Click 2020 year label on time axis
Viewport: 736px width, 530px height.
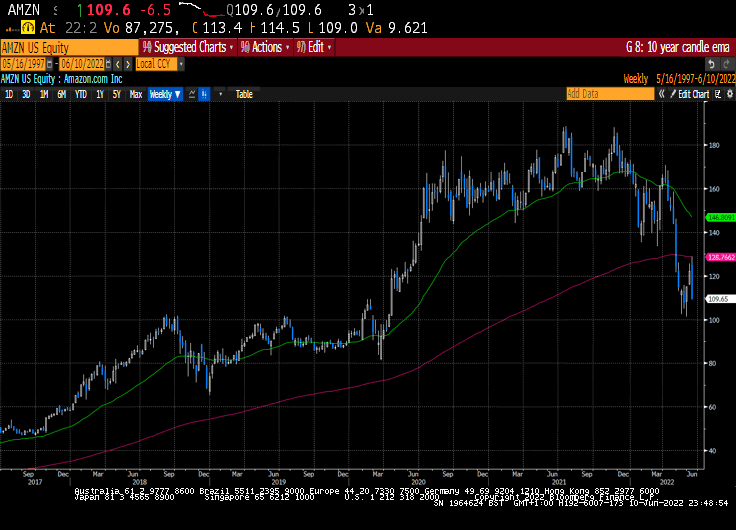tap(418, 482)
